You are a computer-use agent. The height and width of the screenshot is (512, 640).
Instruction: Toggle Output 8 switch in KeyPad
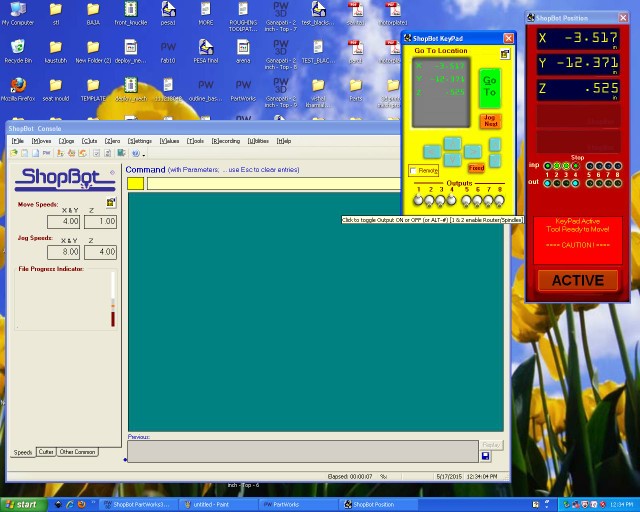point(500,200)
